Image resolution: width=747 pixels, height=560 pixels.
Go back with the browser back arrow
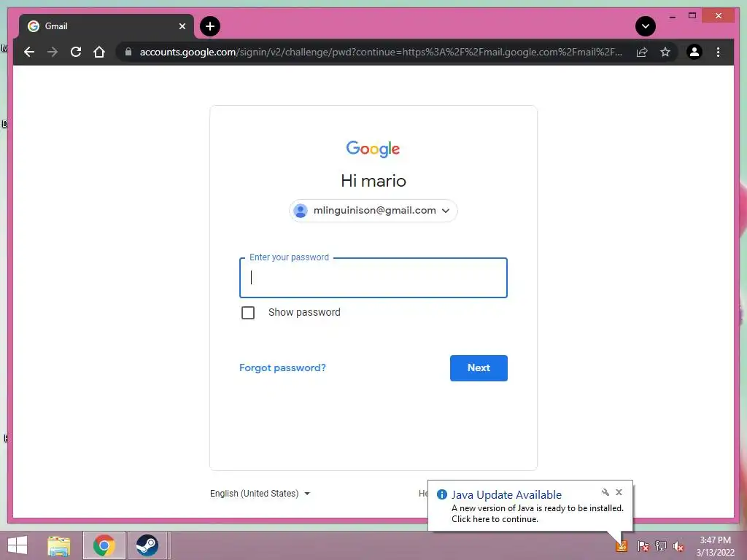[29, 52]
